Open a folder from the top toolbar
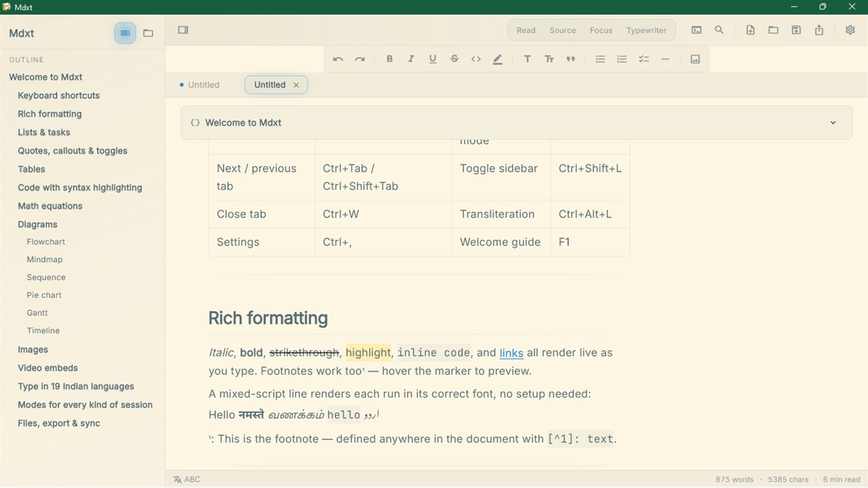 point(773,30)
